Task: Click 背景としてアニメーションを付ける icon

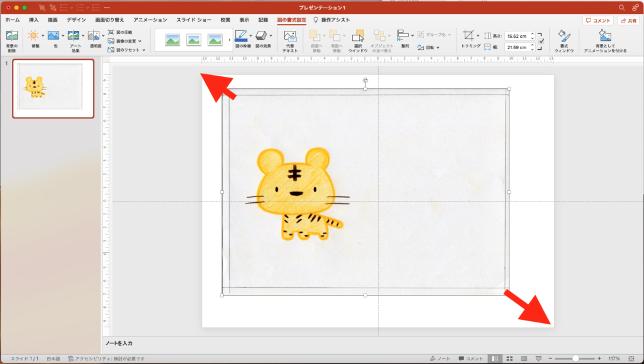Action: coord(605,37)
